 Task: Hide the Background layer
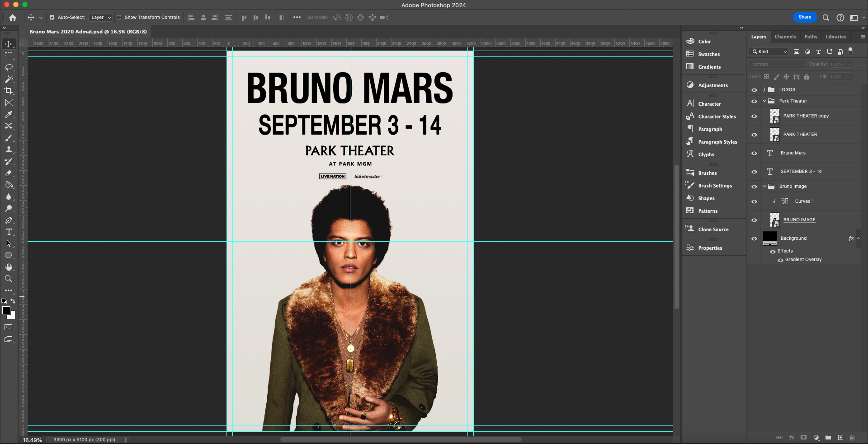click(x=754, y=238)
